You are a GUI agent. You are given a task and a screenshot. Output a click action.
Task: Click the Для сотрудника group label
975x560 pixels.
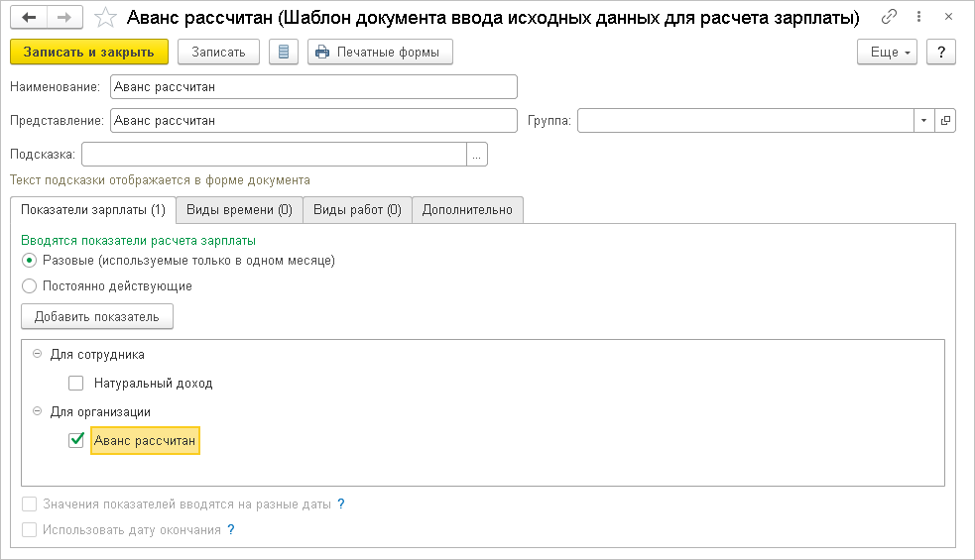click(97, 354)
